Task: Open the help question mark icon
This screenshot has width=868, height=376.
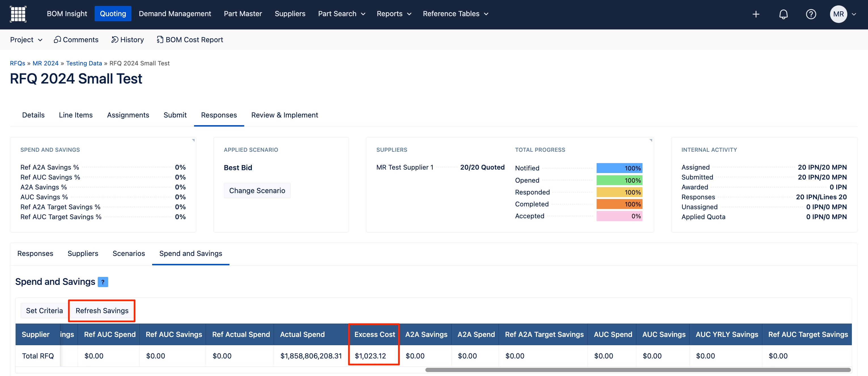Action: click(x=811, y=14)
